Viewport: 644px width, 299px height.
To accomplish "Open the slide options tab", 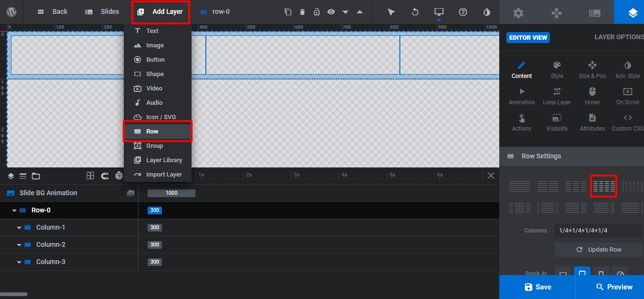I will click(x=595, y=13).
